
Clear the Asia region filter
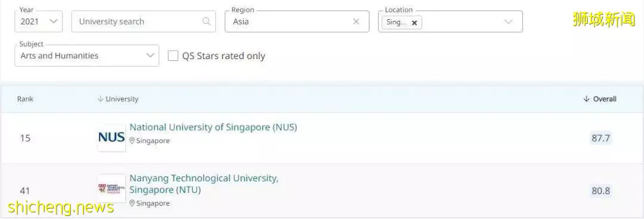[x=356, y=21]
